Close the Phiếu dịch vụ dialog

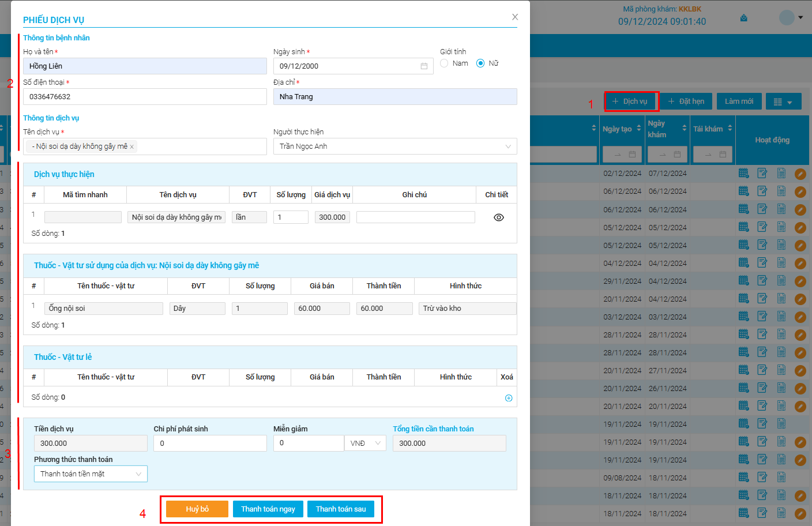515,17
